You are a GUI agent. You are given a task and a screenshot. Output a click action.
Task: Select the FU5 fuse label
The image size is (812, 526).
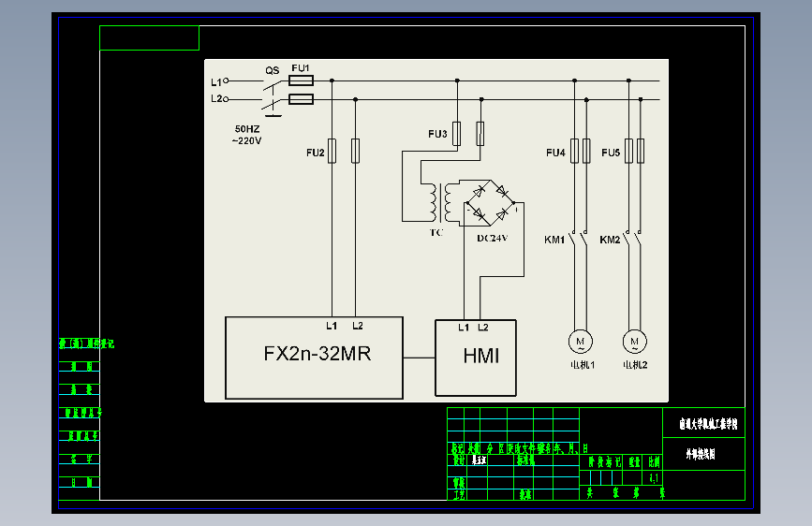pyautogui.click(x=611, y=153)
